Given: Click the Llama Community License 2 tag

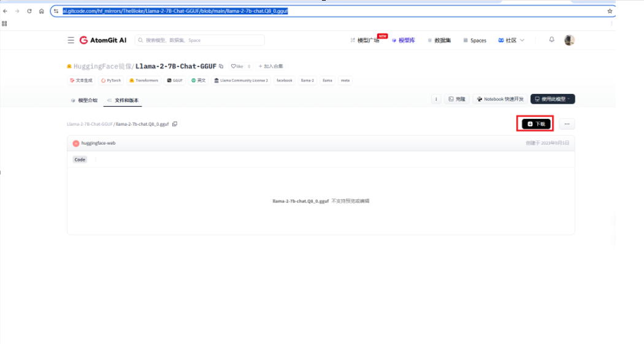Looking at the screenshot, I should coord(241,80).
